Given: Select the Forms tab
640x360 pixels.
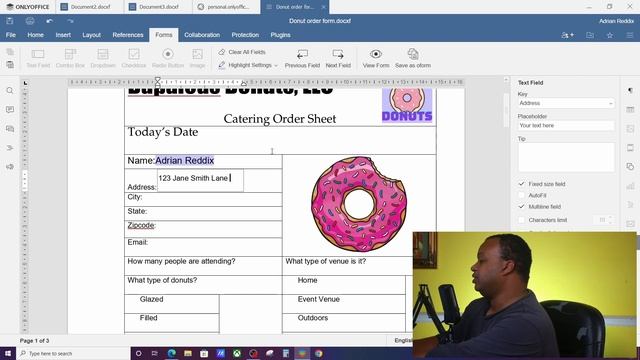Looking at the screenshot, I should click(164, 35).
